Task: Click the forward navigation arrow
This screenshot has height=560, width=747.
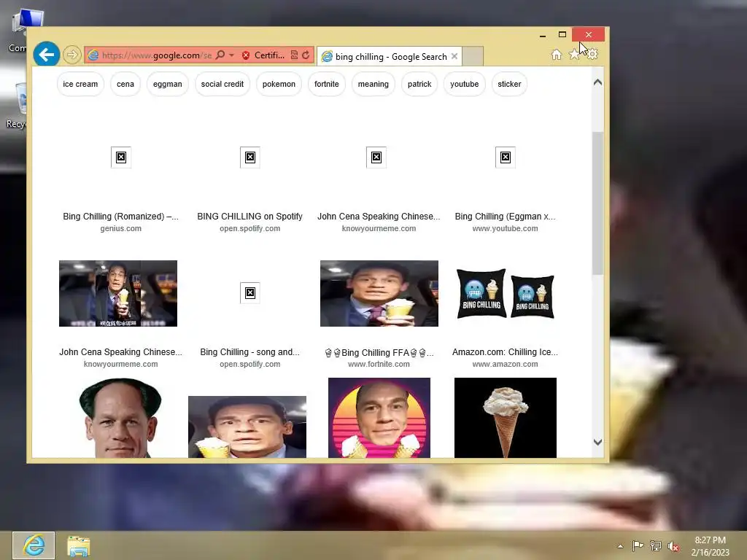Action: click(72, 55)
